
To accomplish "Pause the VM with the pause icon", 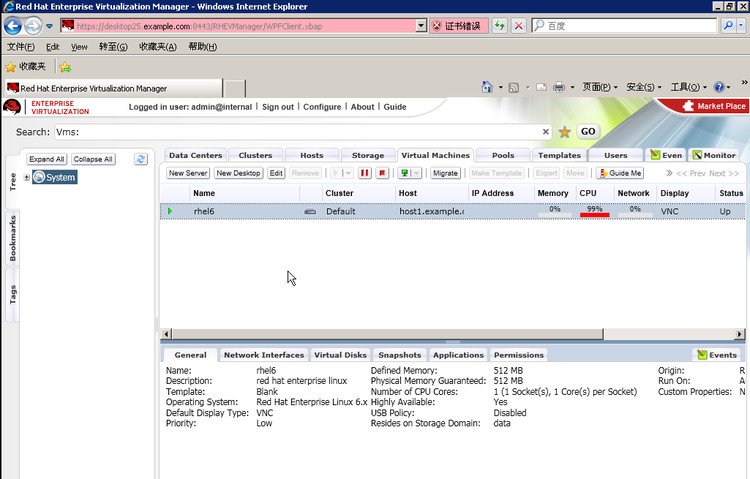I will [364, 173].
